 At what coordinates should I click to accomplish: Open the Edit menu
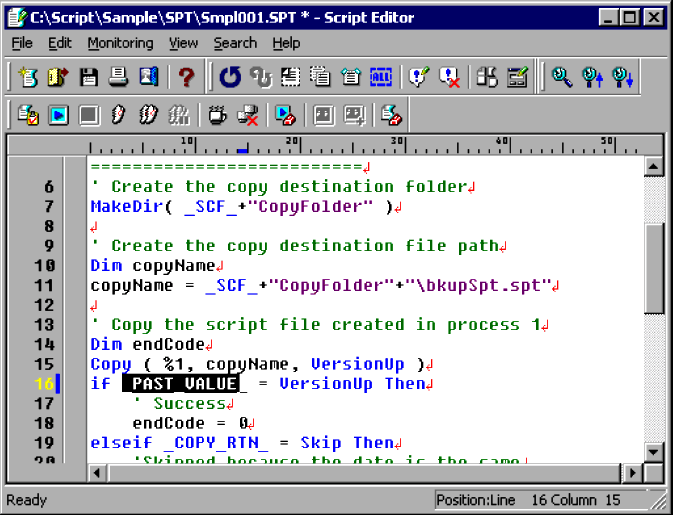point(60,43)
